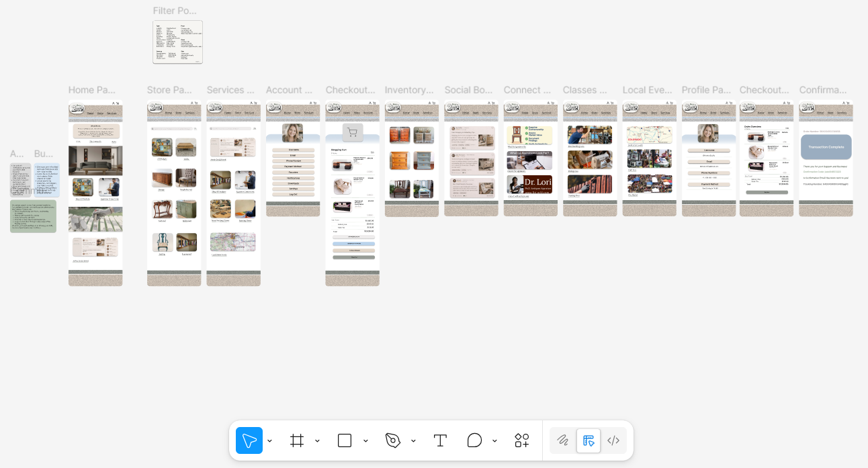Click the Store Page frame on canvas
This screenshot has width=868, height=468.
click(174, 193)
